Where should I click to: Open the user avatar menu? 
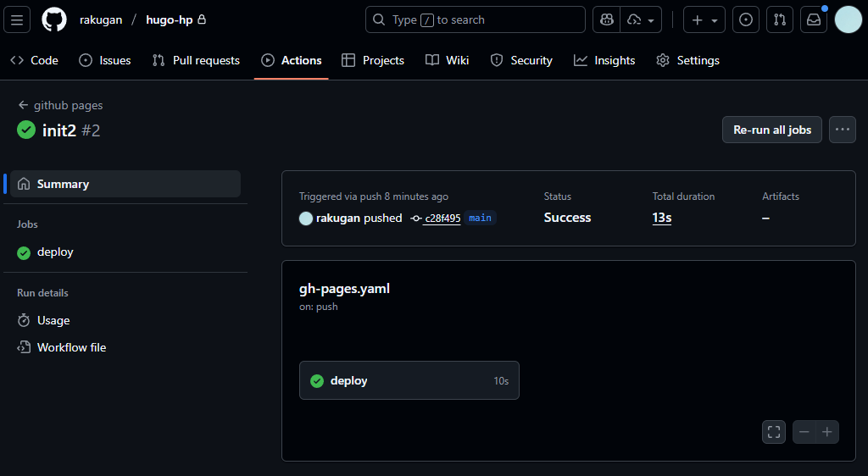[848, 19]
